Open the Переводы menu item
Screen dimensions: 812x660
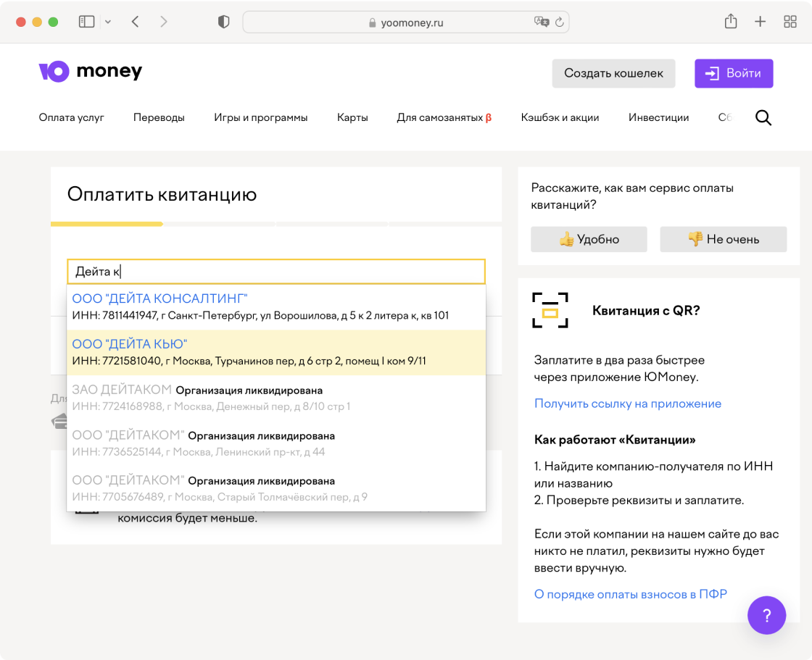159,117
